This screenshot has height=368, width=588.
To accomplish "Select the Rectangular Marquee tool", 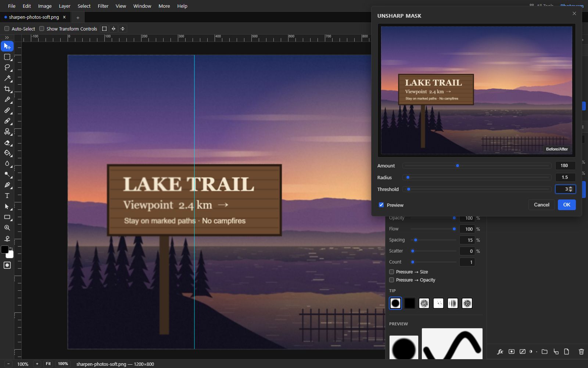I will 7,57.
